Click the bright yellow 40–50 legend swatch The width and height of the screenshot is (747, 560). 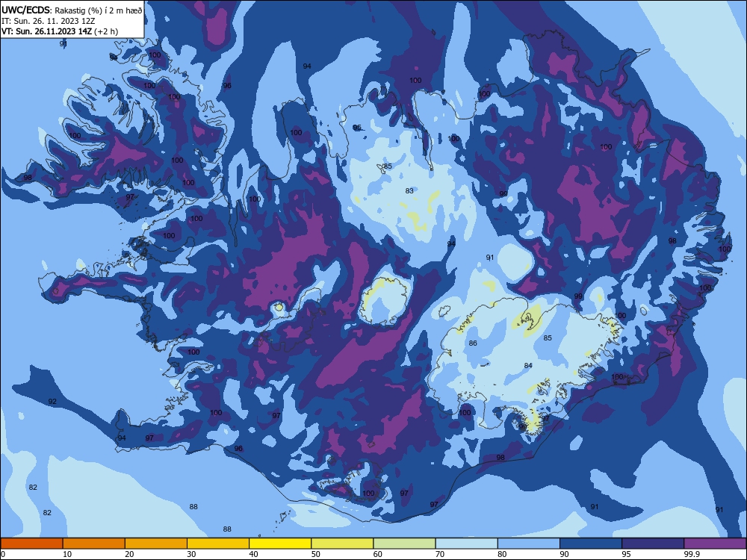(x=280, y=544)
